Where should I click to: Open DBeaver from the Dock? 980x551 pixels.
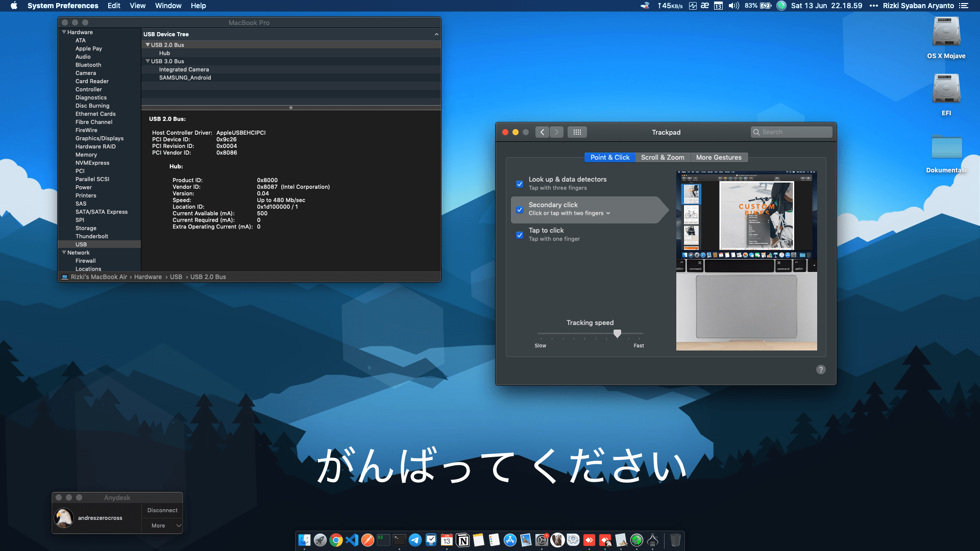(x=557, y=540)
